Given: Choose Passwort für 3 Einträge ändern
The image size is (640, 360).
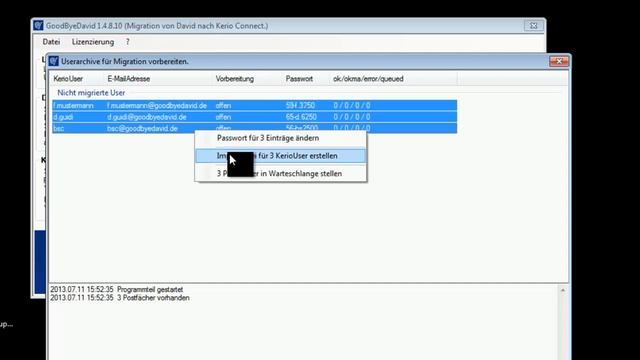Looking at the screenshot, I should pos(280,138).
